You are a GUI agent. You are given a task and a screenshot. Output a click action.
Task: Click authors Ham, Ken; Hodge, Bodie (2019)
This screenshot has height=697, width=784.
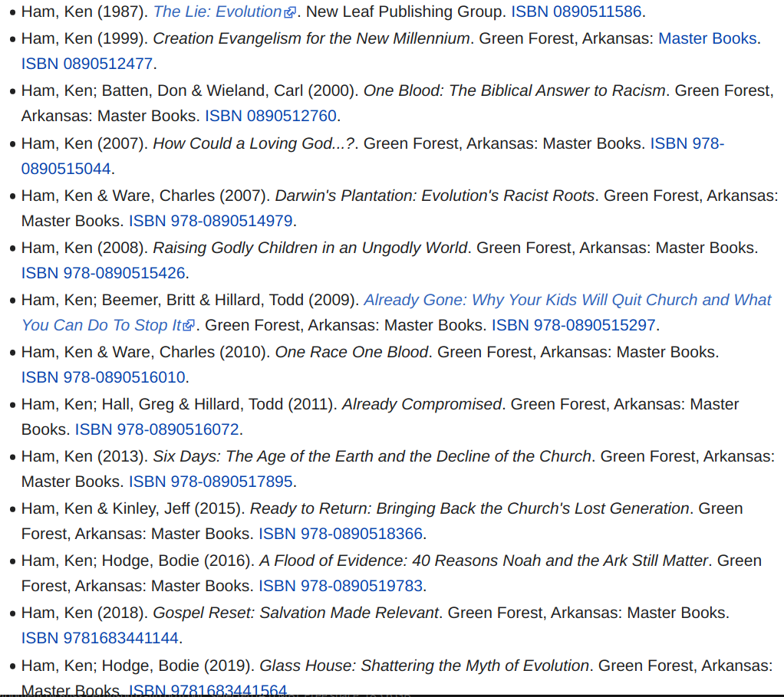(x=137, y=666)
